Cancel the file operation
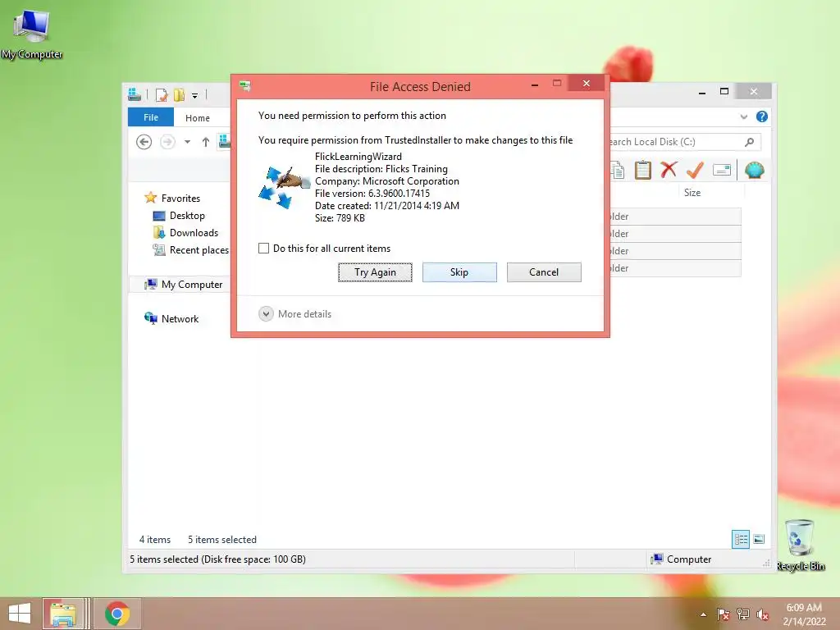 (x=544, y=272)
